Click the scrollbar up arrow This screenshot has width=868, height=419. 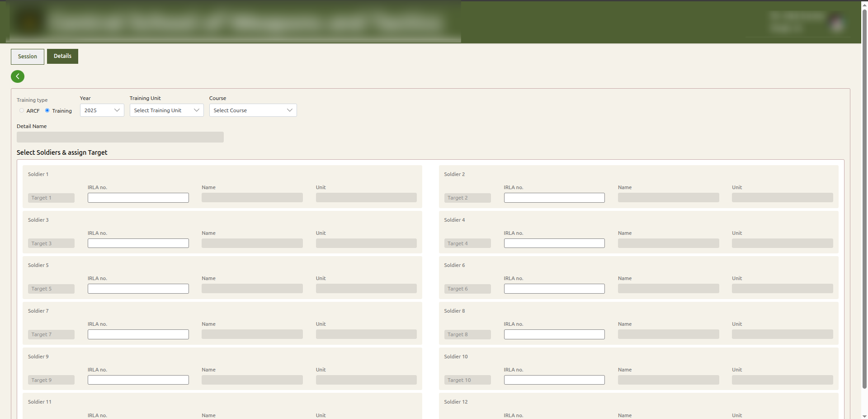pos(864,4)
